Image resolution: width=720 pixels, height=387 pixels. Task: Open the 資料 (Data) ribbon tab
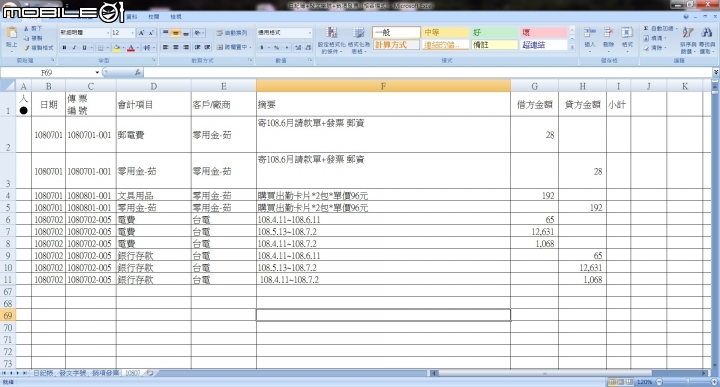click(x=132, y=17)
